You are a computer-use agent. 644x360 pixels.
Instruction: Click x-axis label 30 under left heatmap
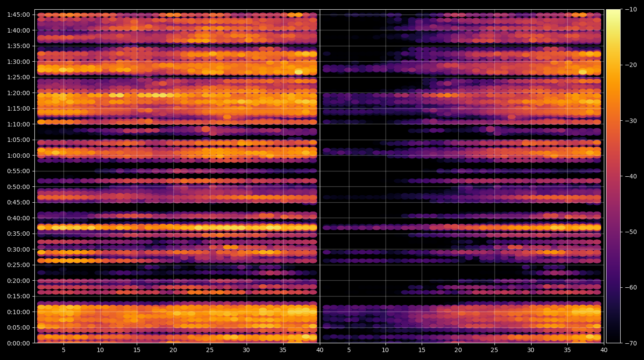point(246,350)
